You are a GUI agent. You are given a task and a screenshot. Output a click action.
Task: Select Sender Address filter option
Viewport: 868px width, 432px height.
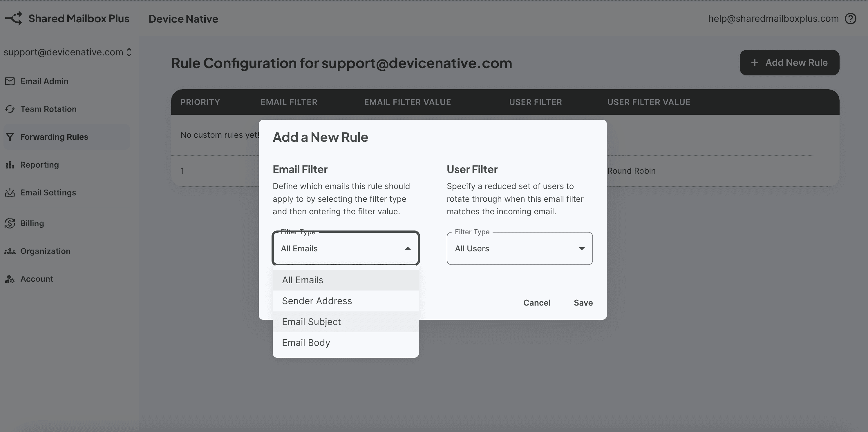coord(317,301)
